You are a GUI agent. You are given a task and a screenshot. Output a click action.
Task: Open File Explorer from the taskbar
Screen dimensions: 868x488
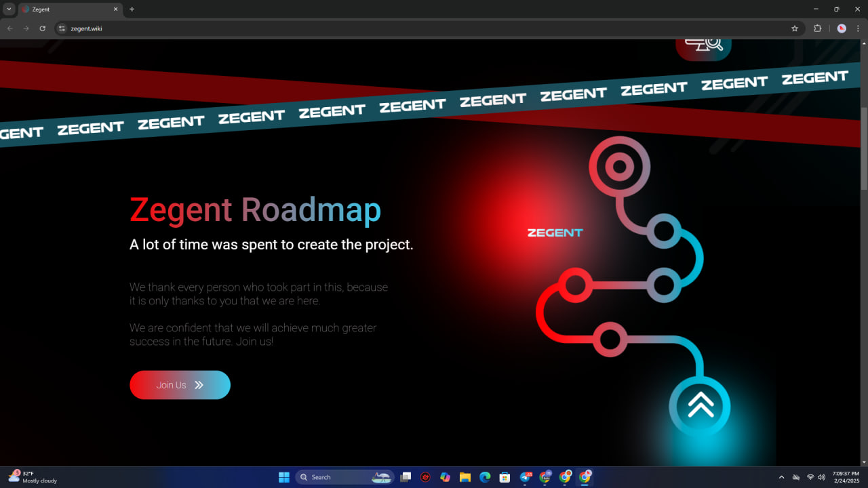click(x=465, y=477)
